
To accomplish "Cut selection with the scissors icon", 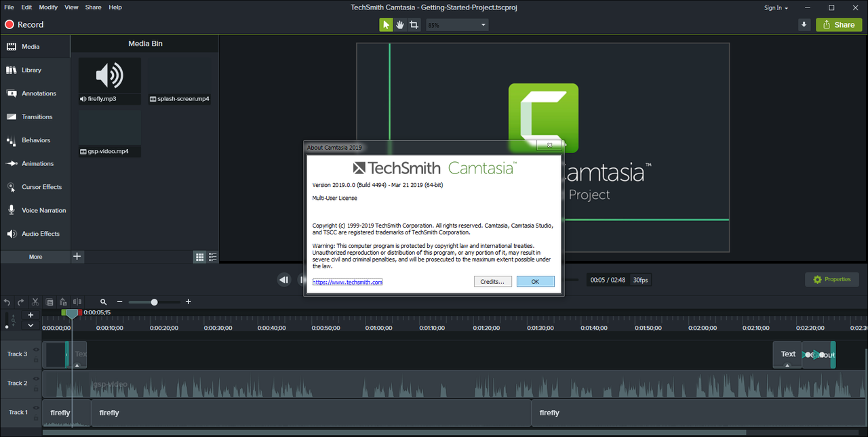I will point(35,302).
